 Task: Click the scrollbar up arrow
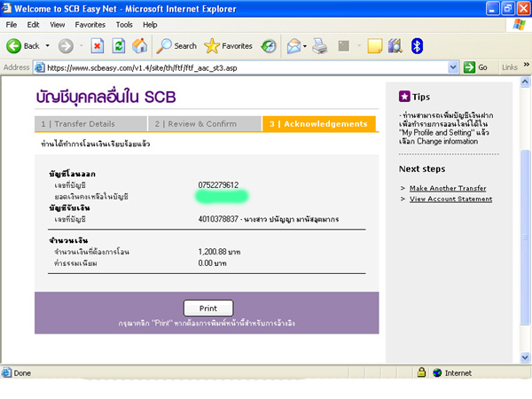[x=525, y=82]
